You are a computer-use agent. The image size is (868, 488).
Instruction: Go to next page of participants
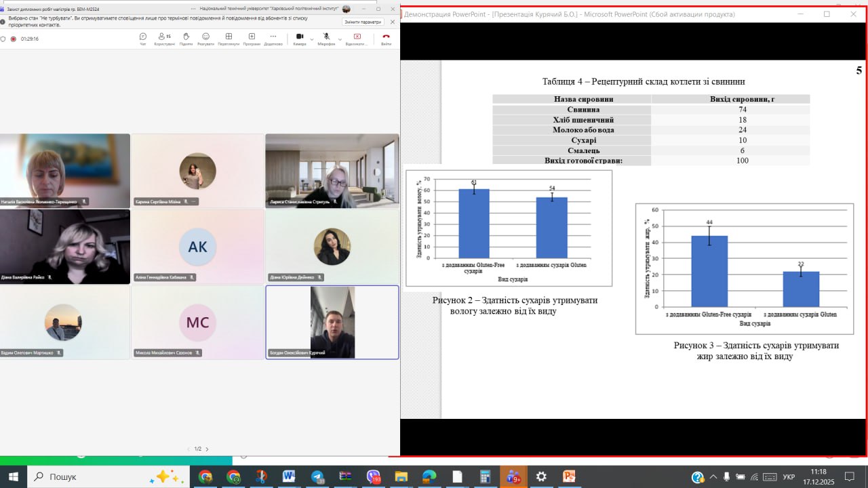click(207, 449)
